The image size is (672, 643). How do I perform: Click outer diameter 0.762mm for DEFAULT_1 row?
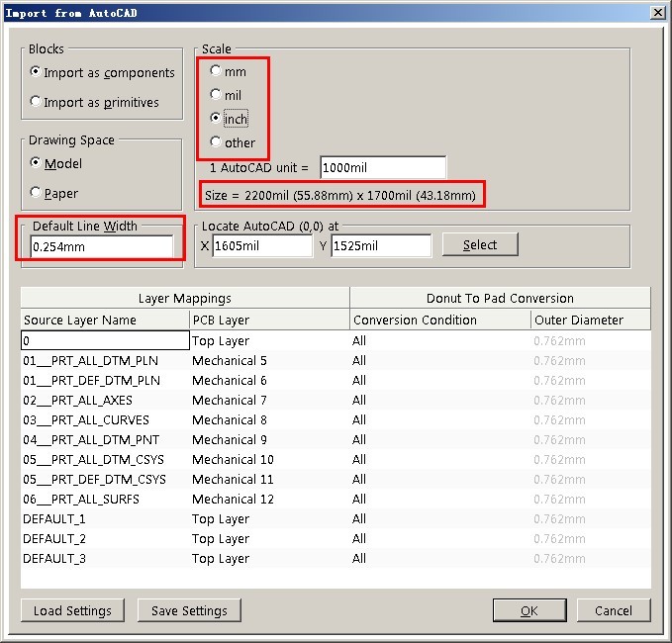point(591,518)
